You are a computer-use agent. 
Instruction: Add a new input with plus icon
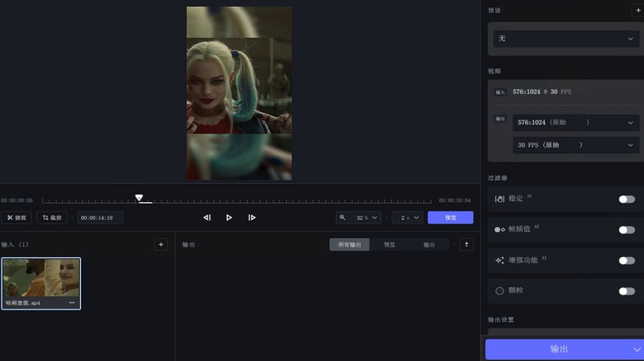tap(161, 245)
